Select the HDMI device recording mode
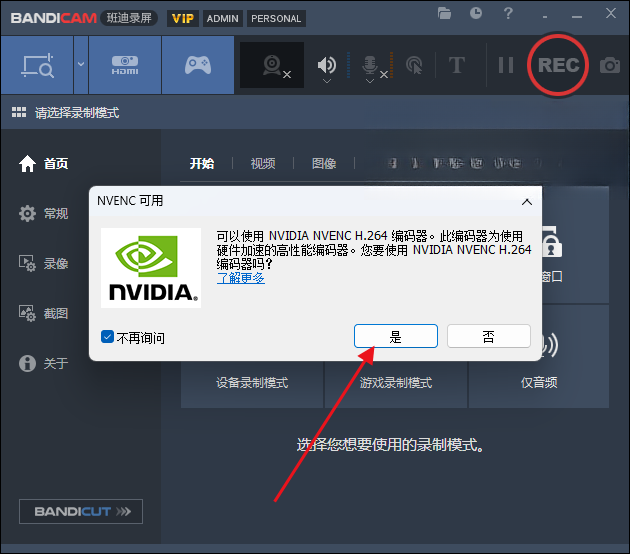Screen dimensions: 630x554 click(x=125, y=65)
